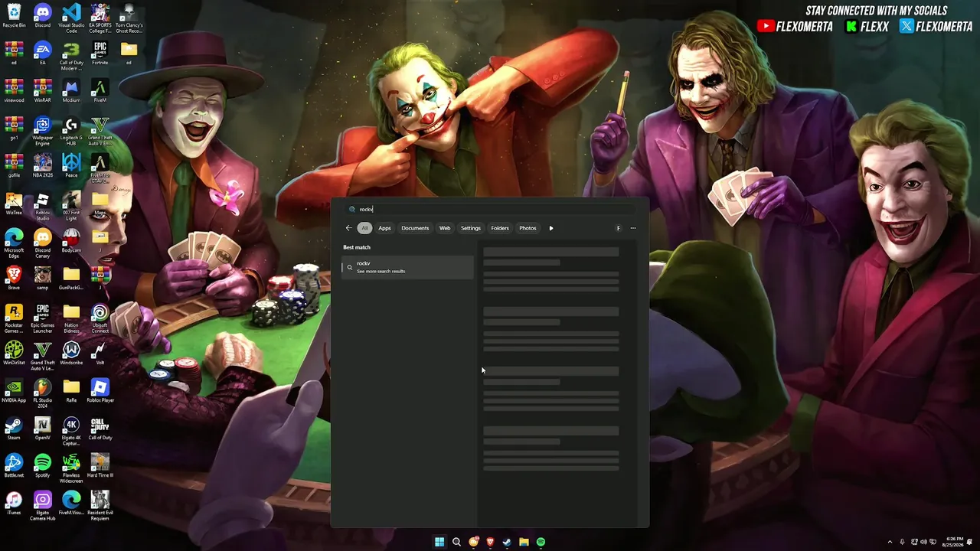The image size is (980, 551).
Task: Select the iTunes desktop icon
Action: click(14, 503)
